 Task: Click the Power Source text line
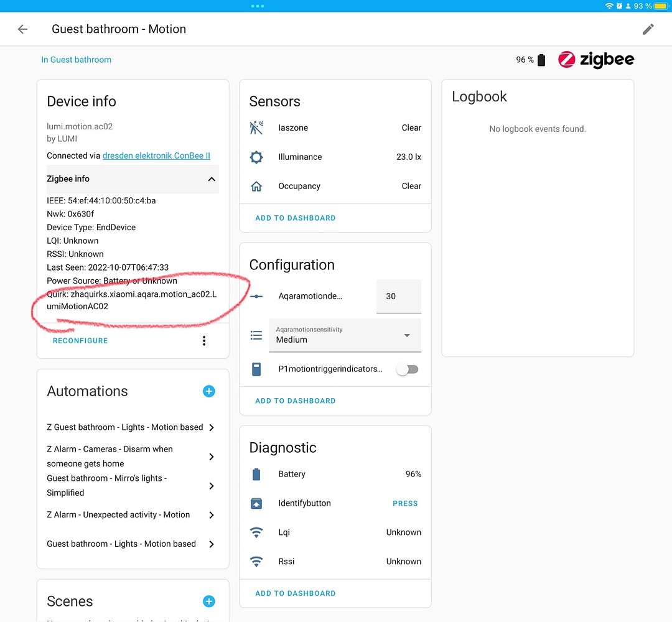[112, 281]
